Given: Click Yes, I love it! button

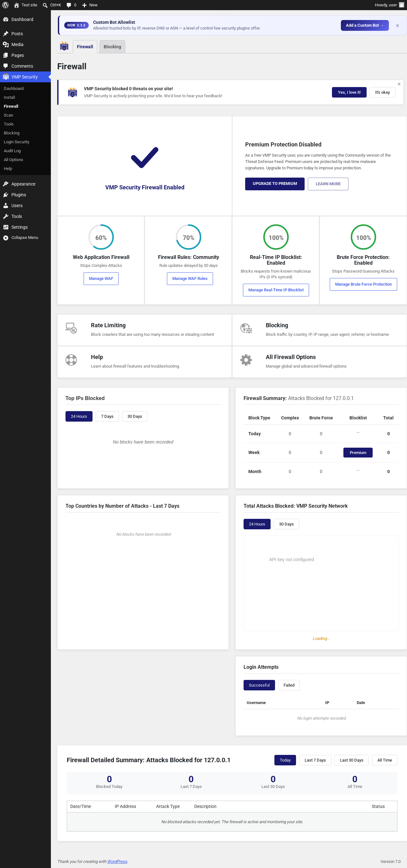Looking at the screenshot, I should point(349,92).
